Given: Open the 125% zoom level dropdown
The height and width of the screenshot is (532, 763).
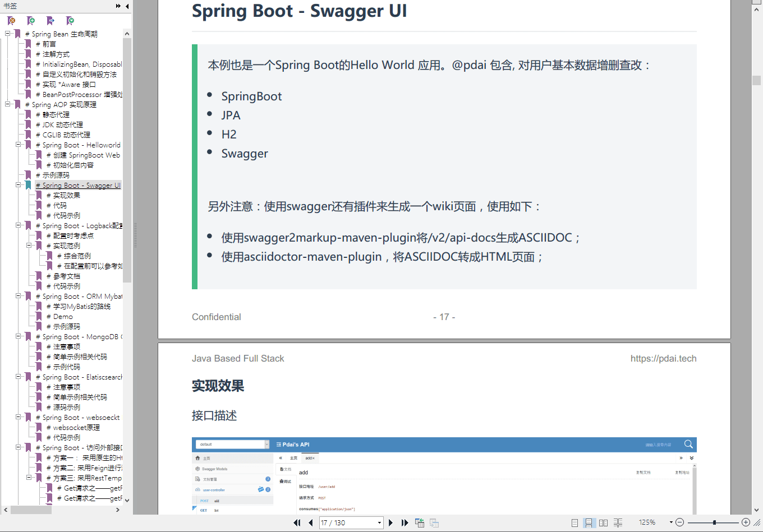Looking at the screenshot, I should (671, 522).
